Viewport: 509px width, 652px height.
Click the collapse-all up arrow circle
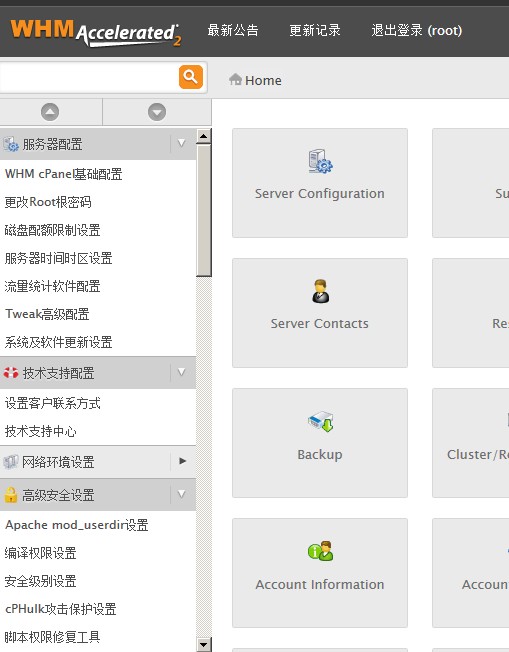pyautogui.click(x=50, y=112)
